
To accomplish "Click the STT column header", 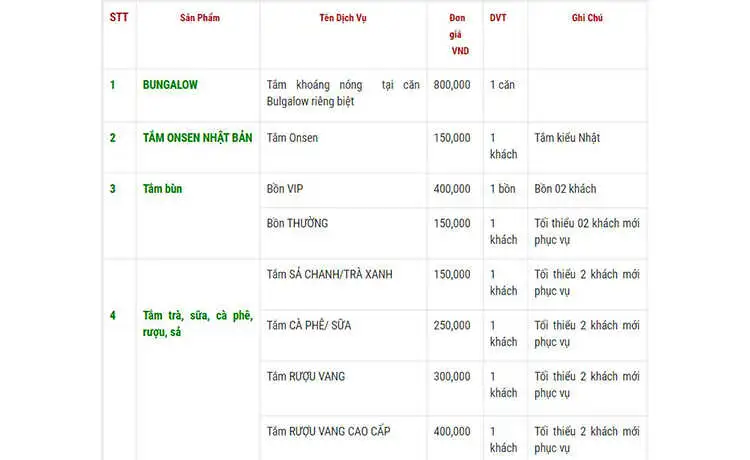I will [x=118, y=18].
